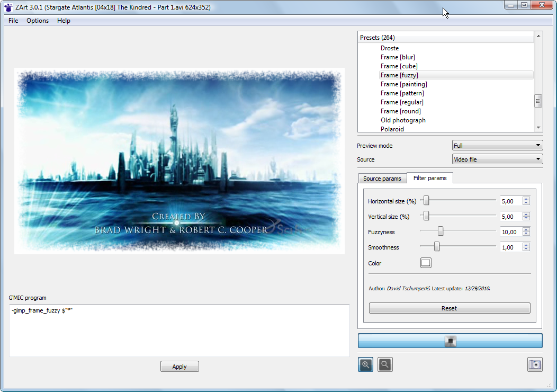Decrease Horizontal size with down arrow
This screenshot has width=557, height=392.
(526, 203)
